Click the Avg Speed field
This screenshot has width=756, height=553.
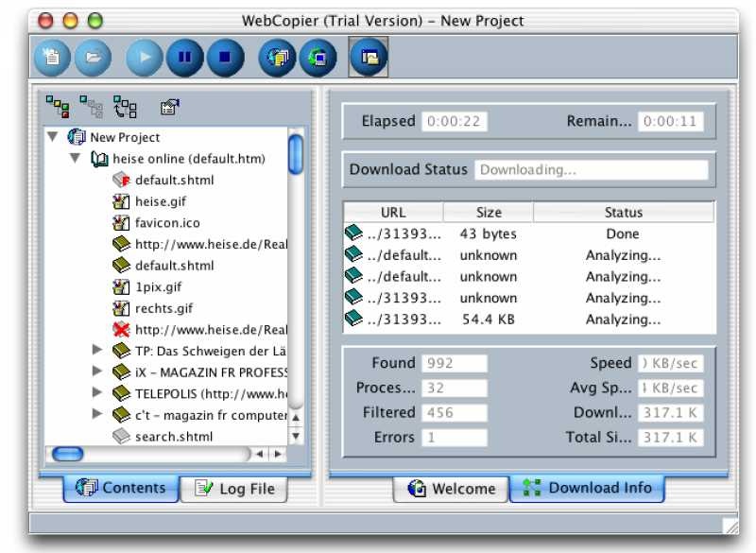(x=670, y=388)
